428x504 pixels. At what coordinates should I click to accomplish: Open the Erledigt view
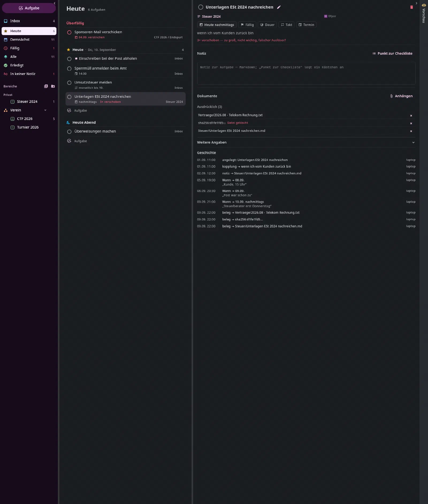click(29, 65)
